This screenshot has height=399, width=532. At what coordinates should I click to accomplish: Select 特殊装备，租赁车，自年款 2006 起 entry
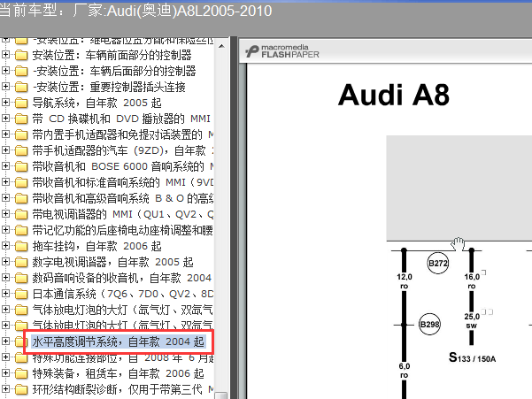[x=118, y=373]
